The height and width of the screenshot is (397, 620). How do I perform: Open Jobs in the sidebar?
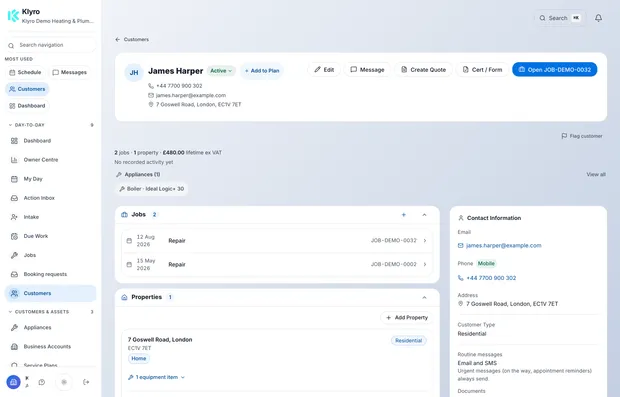tap(50, 255)
